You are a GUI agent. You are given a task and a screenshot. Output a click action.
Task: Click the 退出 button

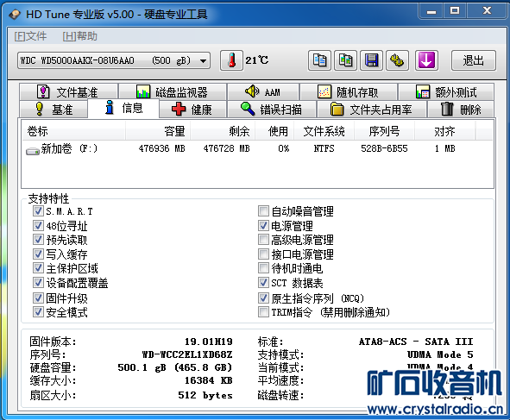point(474,60)
